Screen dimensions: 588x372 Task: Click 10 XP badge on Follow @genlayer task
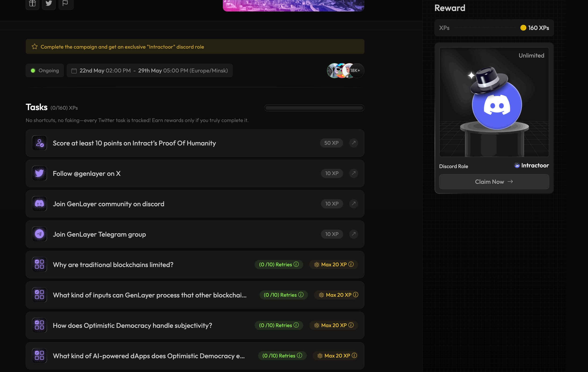pos(332,173)
